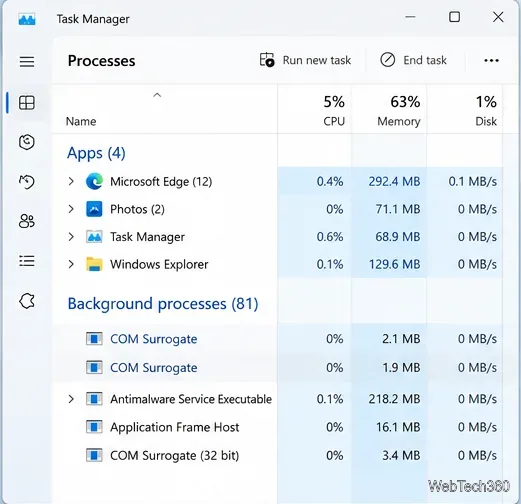Click the Windows Explorer folder icon
Screen dimensions: 521x504
tap(94, 264)
